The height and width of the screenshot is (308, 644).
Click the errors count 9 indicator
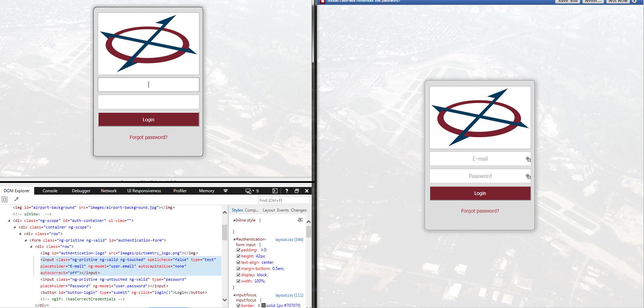click(x=257, y=191)
